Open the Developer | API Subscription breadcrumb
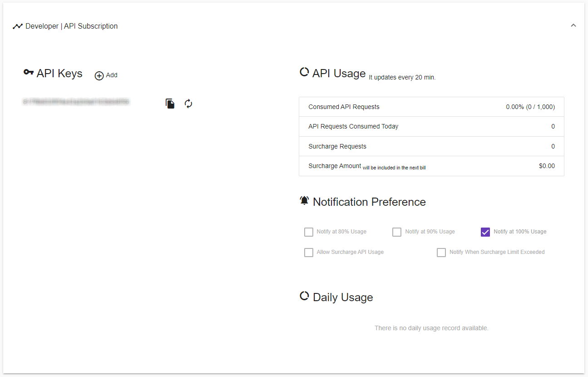The height and width of the screenshot is (377, 588). (71, 26)
